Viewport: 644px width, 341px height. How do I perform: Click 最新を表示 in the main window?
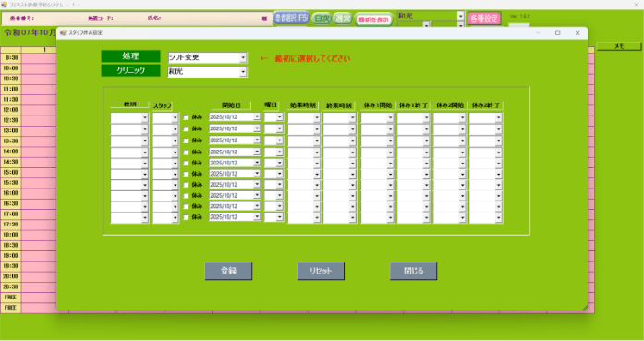click(374, 19)
